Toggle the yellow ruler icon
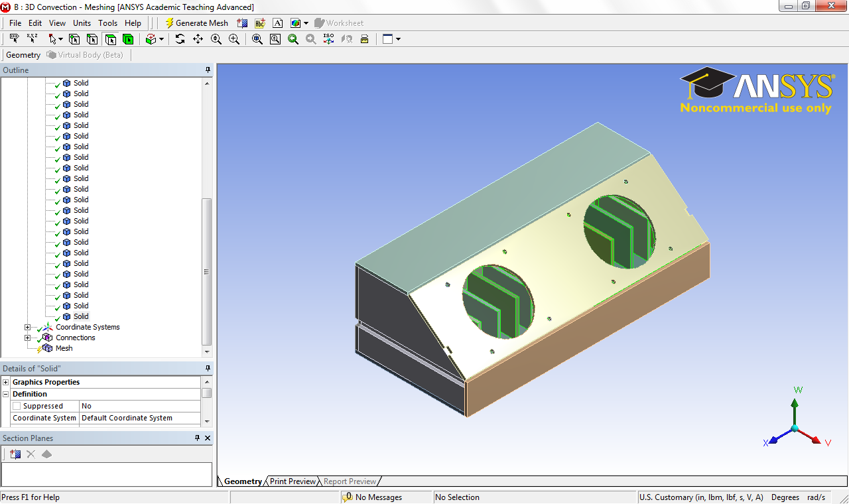 coord(364,39)
